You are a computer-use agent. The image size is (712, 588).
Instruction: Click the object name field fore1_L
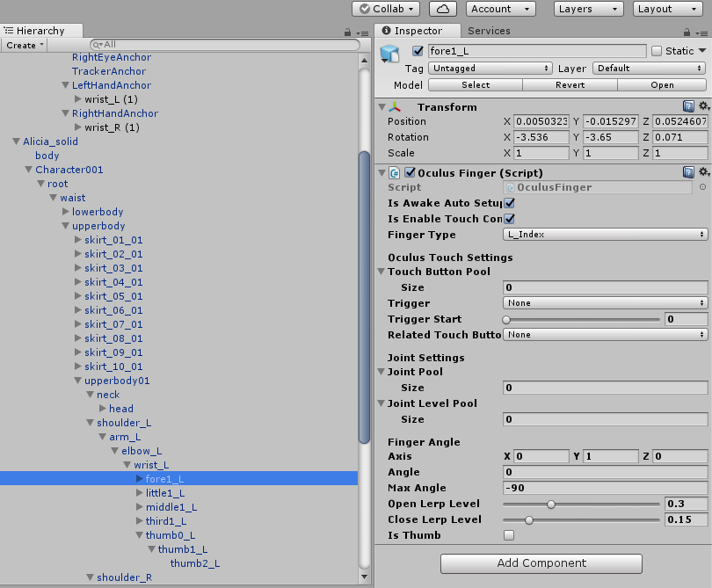pyautogui.click(x=537, y=51)
